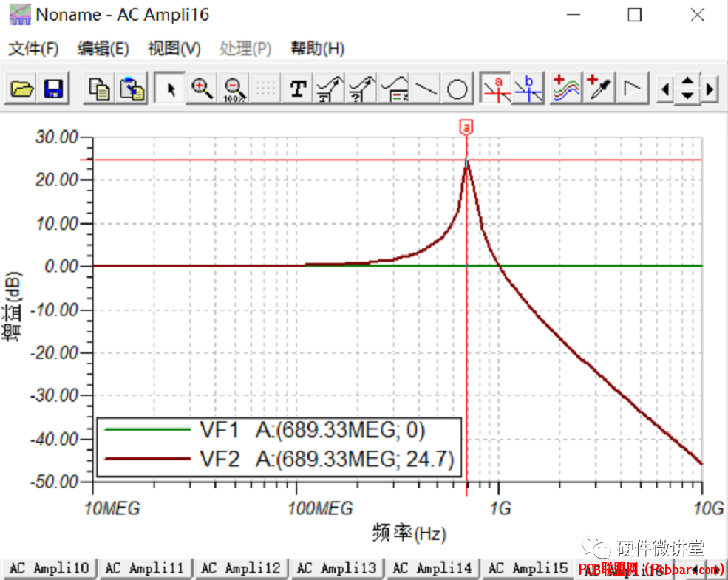Image resolution: width=728 pixels, height=580 pixels.
Task: Click the -50.00 y-axis label
Action: coord(54,482)
